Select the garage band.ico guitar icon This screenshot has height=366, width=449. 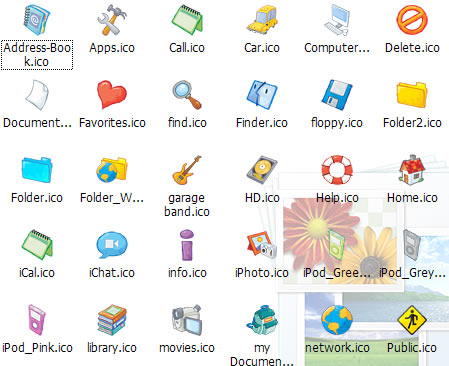pyautogui.click(x=187, y=170)
